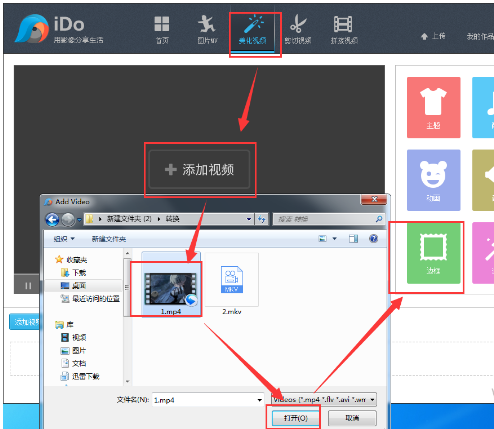Click 新建文件夹 (2) in the address path
This screenshot has height=429, width=494.
click(129, 219)
